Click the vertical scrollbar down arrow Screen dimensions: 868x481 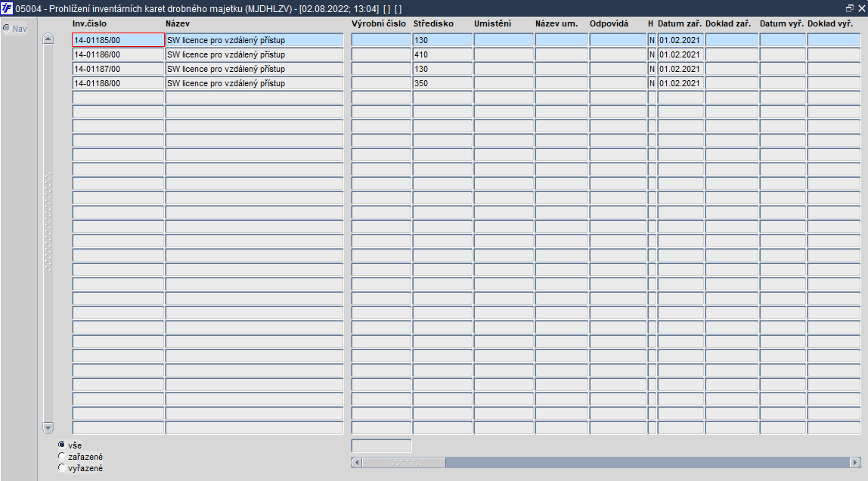coord(48,427)
